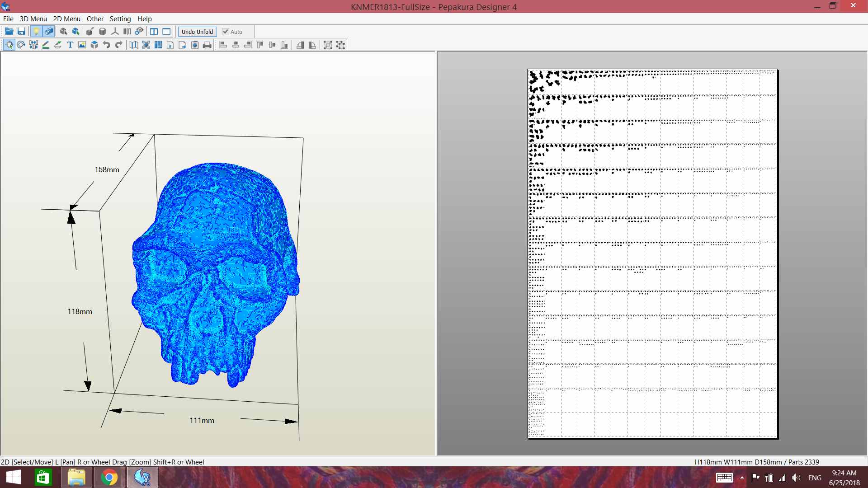Click the 2D unfolded pattern page
Screen dimensions: 868x488
(652, 253)
